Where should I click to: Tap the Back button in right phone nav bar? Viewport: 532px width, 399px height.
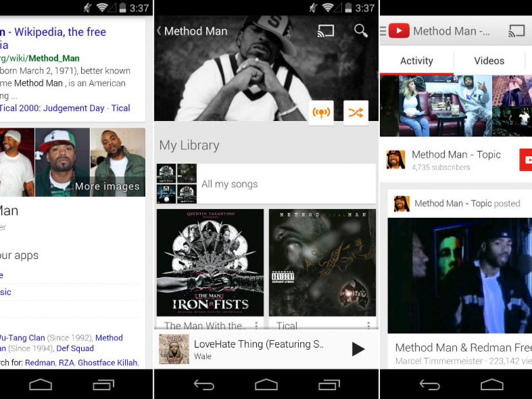[x=430, y=385]
